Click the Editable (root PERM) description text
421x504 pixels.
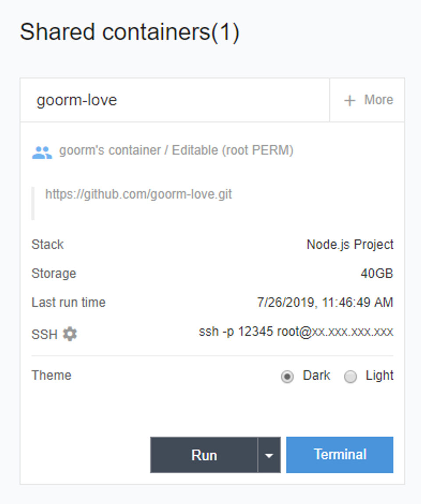pos(232,151)
